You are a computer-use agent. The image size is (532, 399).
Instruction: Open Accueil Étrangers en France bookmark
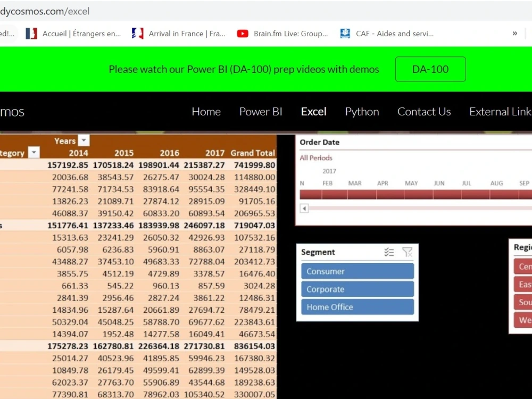(73, 34)
